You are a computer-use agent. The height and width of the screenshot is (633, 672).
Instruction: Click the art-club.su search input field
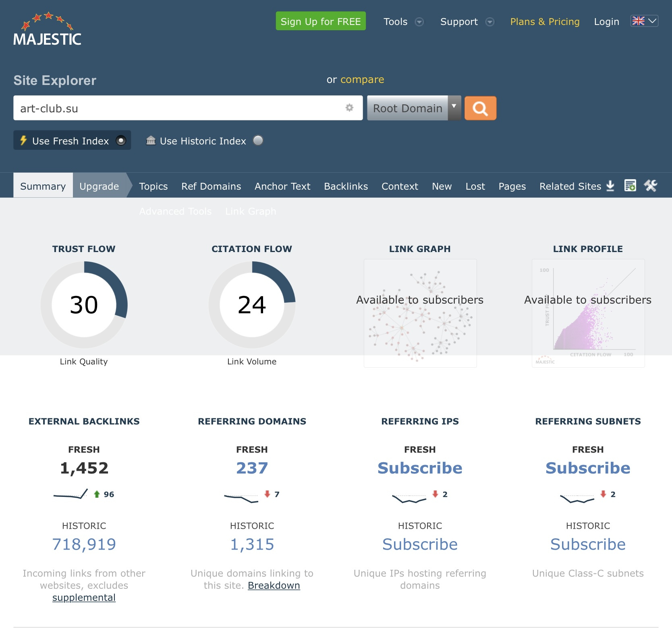pos(188,108)
